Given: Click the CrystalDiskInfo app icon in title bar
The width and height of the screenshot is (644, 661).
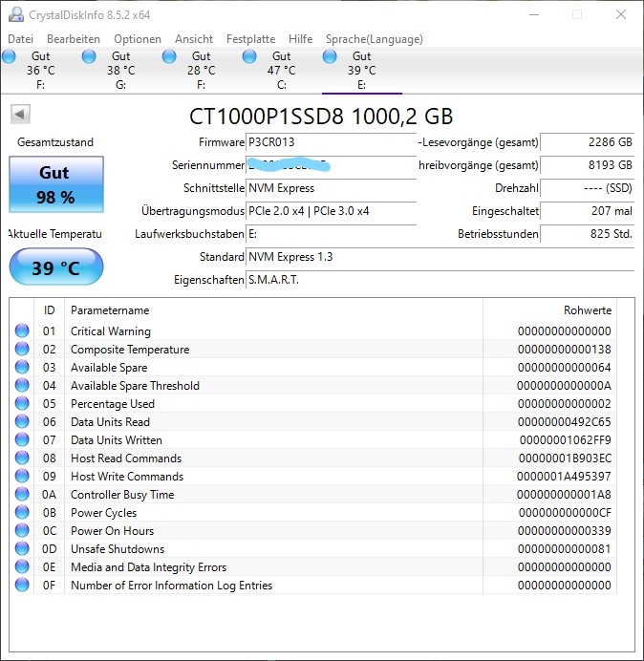Looking at the screenshot, I should [16, 14].
